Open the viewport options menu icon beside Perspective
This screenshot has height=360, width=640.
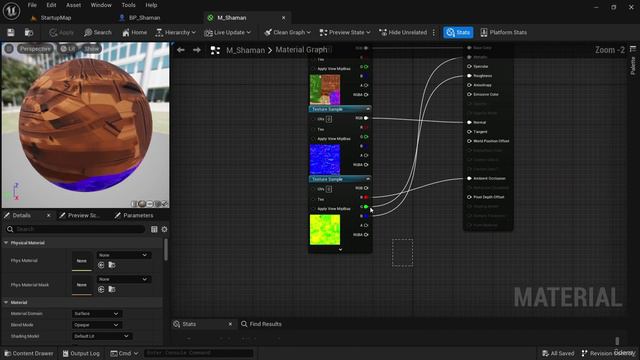pyautogui.click(x=9, y=49)
